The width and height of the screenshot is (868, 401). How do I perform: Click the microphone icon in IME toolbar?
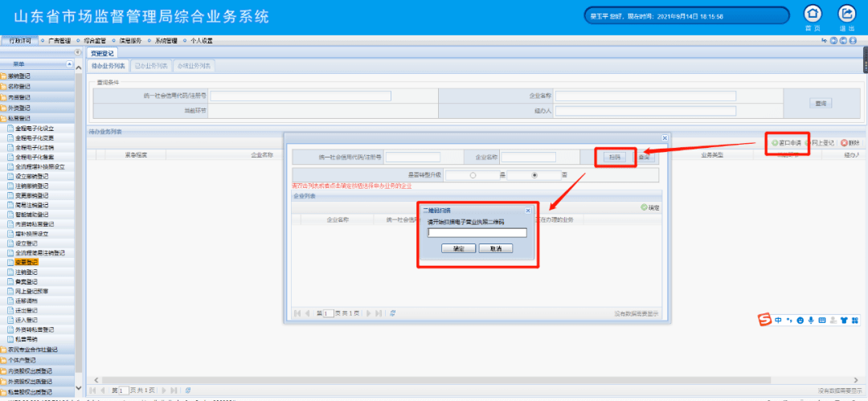click(x=811, y=321)
